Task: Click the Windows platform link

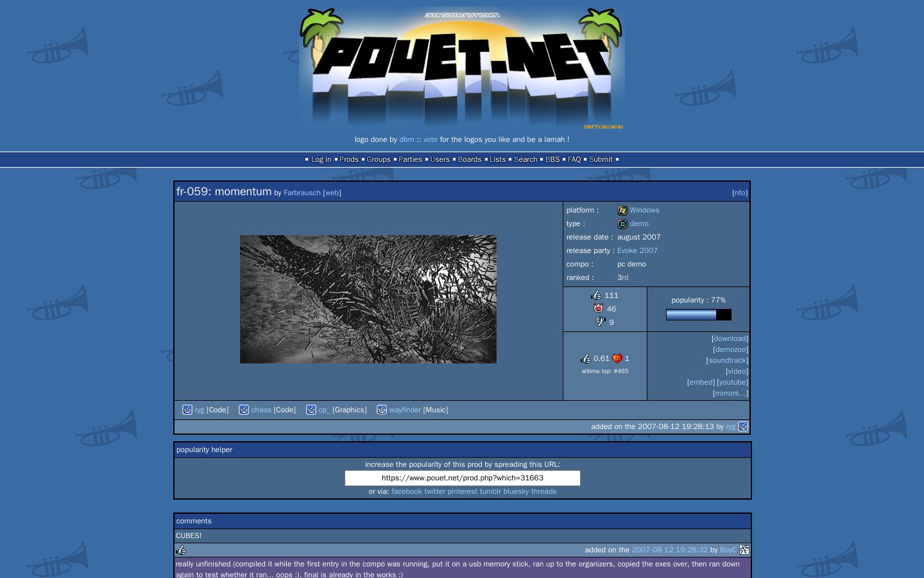Action: 644,211
